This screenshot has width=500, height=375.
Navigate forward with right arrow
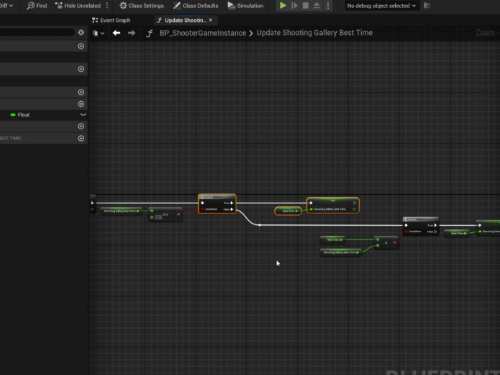point(132,33)
